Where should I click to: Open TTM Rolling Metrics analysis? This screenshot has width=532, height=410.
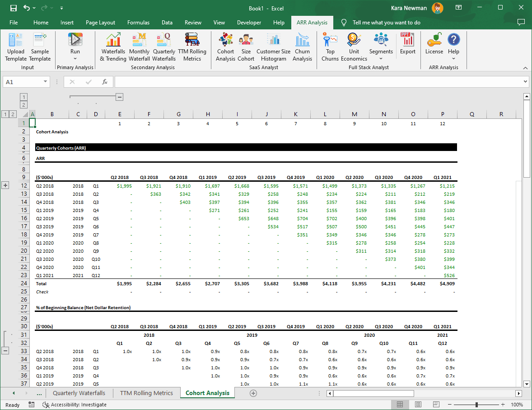click(x=192, y=47)
